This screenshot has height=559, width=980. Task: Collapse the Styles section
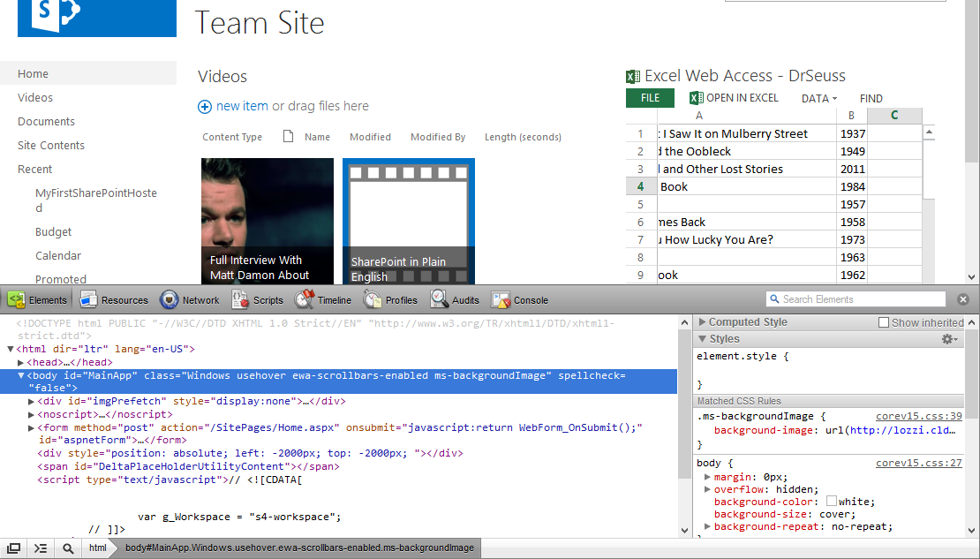point(703,339)
